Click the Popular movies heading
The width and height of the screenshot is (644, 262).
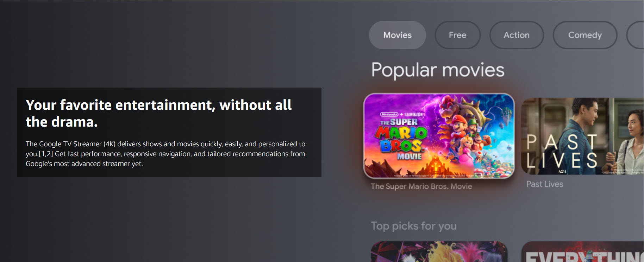[x=438, y=70]
